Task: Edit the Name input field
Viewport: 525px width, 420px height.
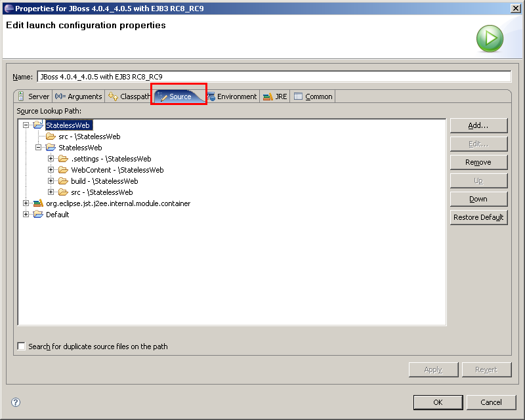Action: (x=274, y=77)
